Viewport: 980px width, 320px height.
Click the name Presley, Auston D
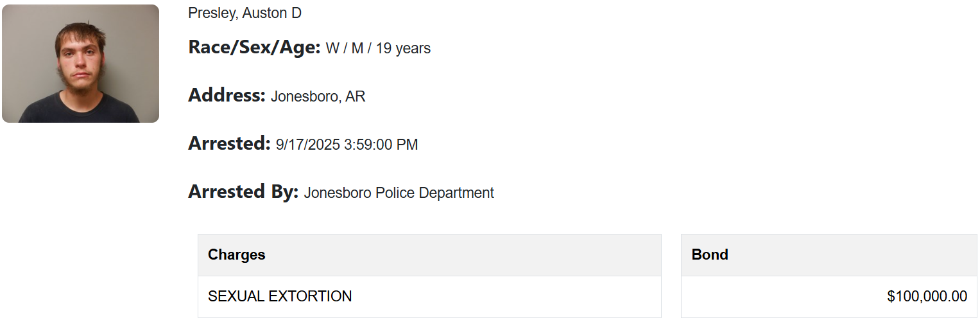(x=245, y=13)
